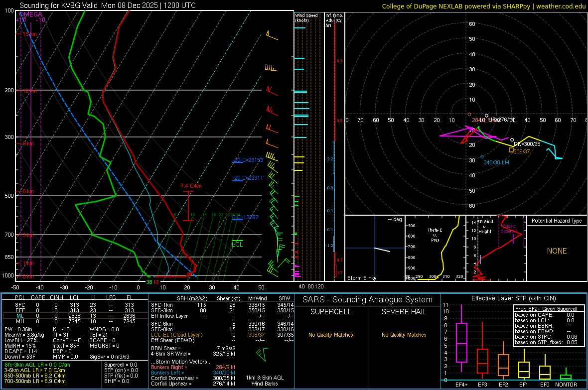Viewport: 588px width, 390px height.
Task: Click the "SigSvr = 0 m3/s3" value
Action: [110, 357]
